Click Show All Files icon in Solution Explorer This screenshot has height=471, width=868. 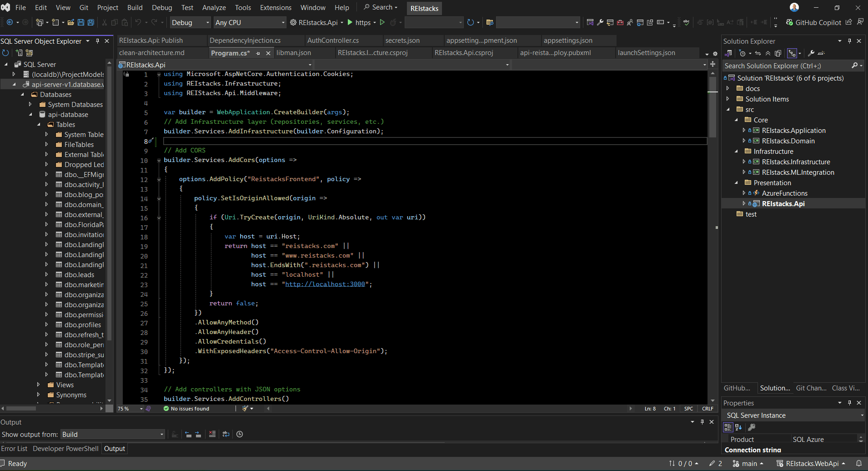pyautogui.click(x=778, y=53)
